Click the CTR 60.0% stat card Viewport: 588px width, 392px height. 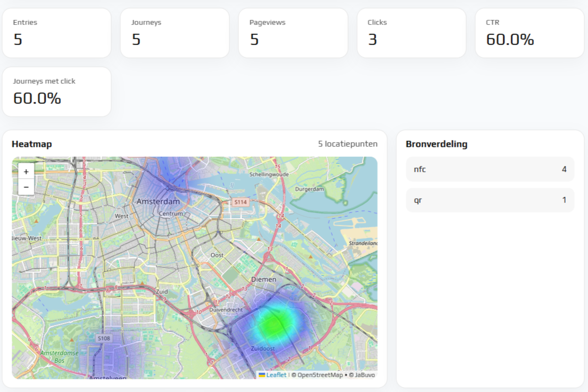530,33
